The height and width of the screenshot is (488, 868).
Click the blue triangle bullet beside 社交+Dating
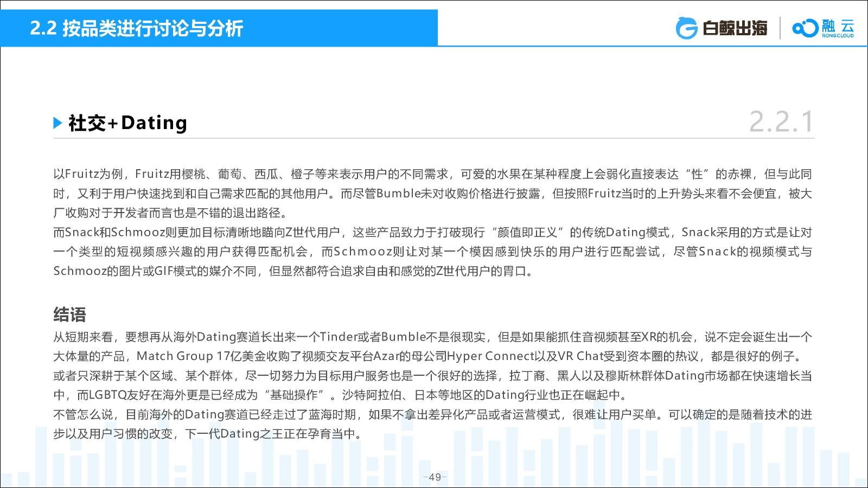click(58, 123)
